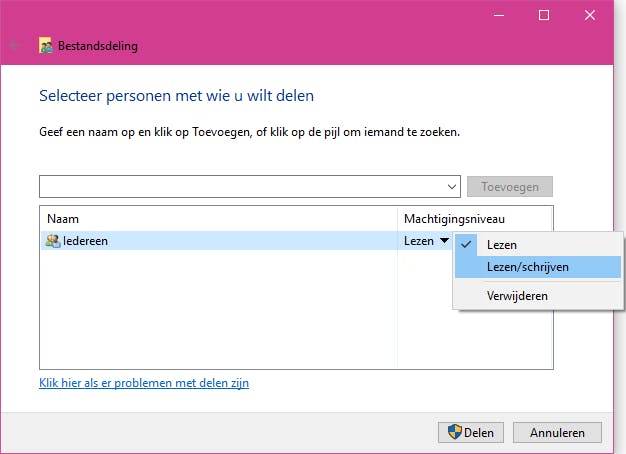This screenshot has width=626, height=454.
Task: Open the 'Klik hier als er problemen' link
Action: click(144, 383)
